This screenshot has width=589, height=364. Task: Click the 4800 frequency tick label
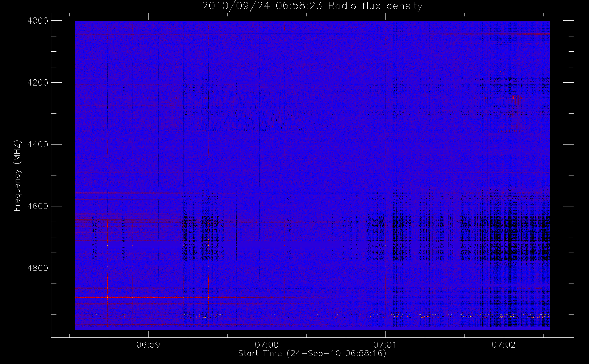coord(38,268)
